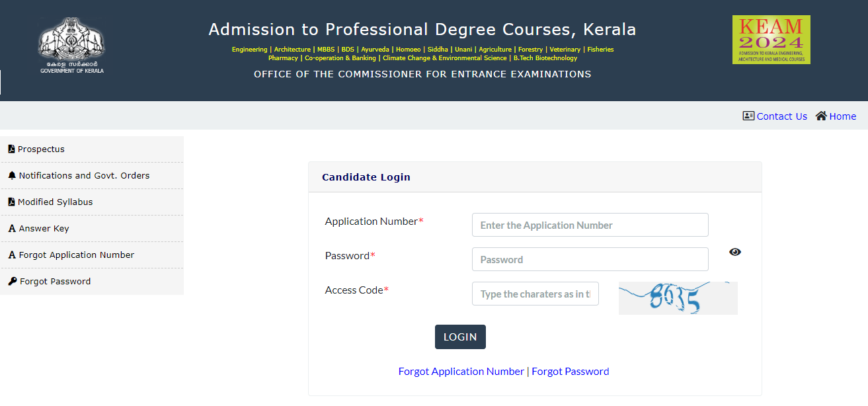Click the Forgot Password key icon
Viewport: 868px width, 406px height.
(13, 281)
